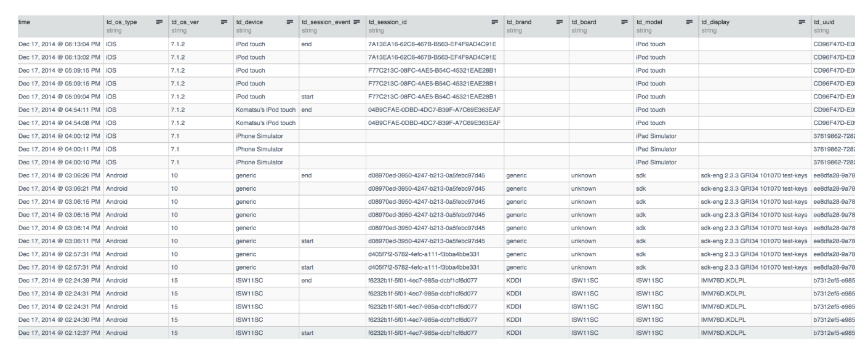Click start event for session d405f7f2
Image resolution: width=868 pixels, height=357 pixels.
pyautogui.click(x=308, y=267)
